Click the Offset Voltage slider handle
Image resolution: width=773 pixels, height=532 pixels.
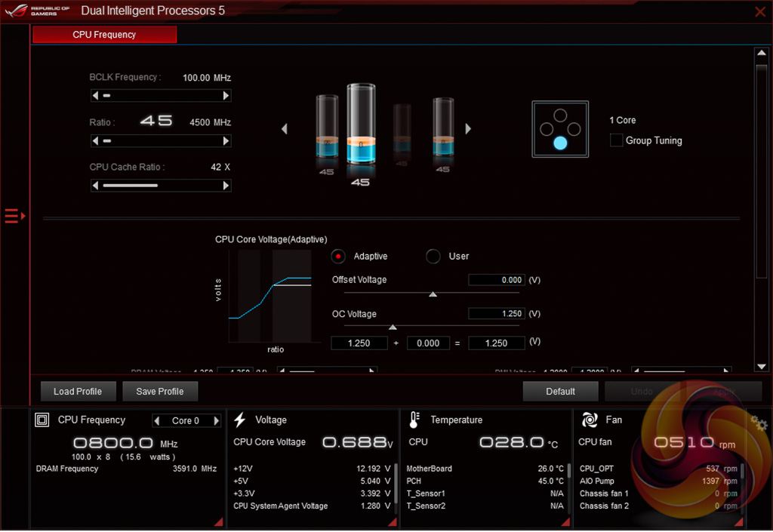click(433, 294)
